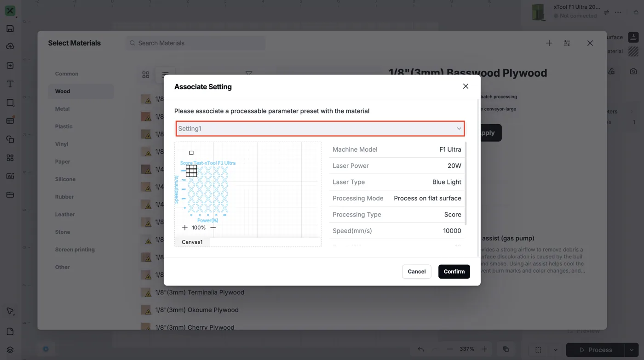Click the Search Materials field
The width and height of the screenshot is (644, 360).
point(195,43)
